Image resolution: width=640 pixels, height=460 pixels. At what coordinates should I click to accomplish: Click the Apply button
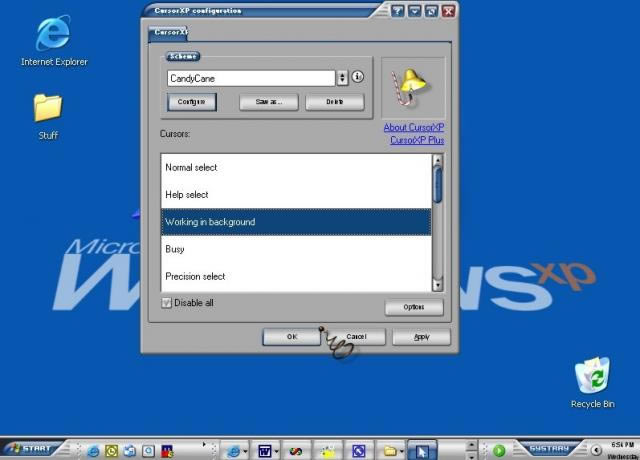point(422,337)
